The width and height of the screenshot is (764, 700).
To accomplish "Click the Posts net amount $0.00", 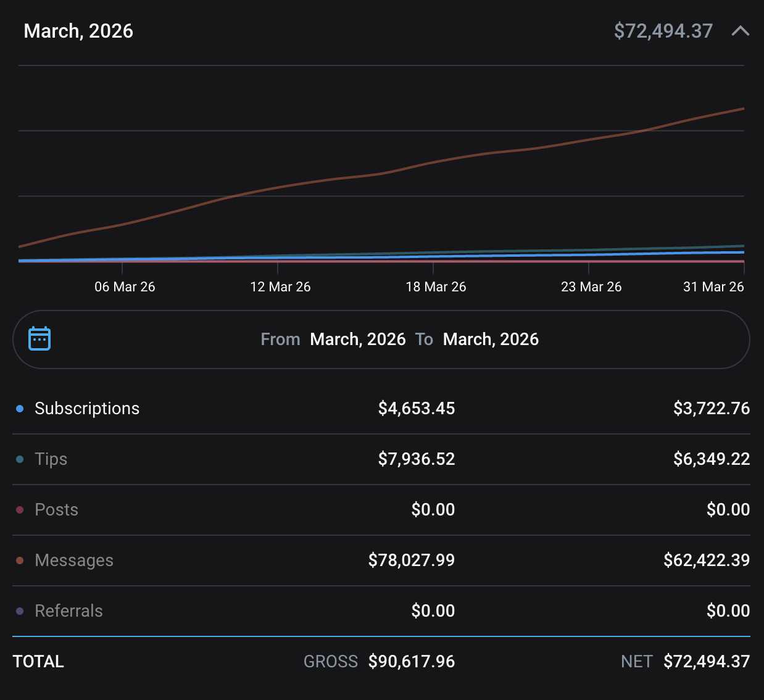I will [x=728, y=510].
